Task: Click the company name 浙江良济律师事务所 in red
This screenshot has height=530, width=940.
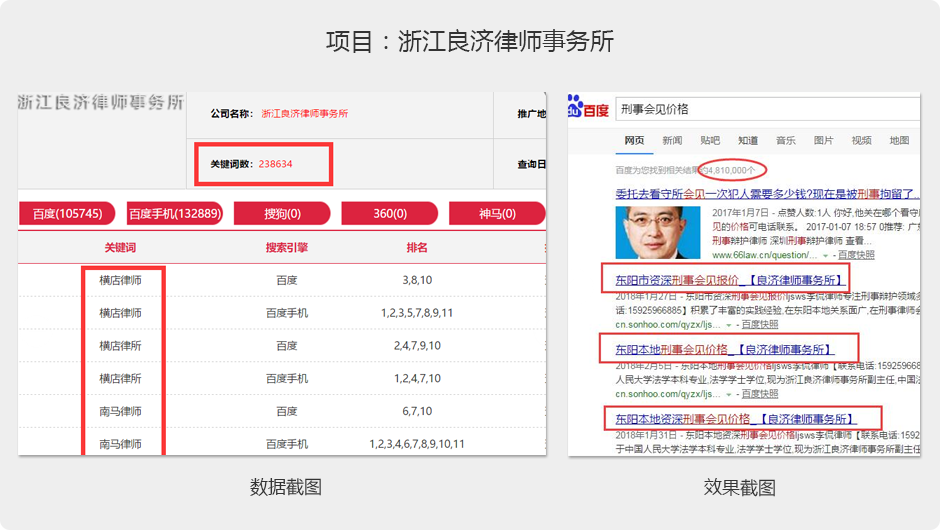Action: pos(305,113)
